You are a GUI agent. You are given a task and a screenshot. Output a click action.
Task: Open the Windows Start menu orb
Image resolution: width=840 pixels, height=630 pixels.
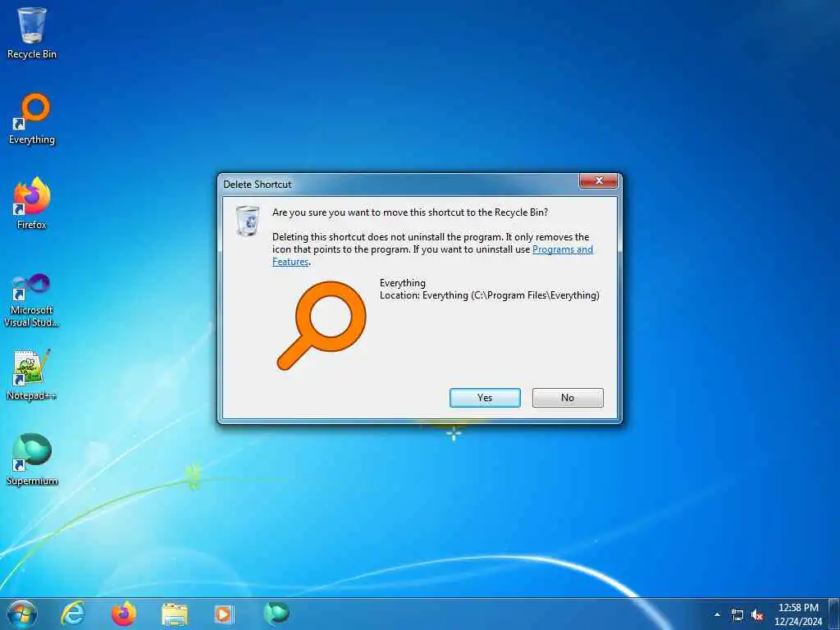point(22,614)
